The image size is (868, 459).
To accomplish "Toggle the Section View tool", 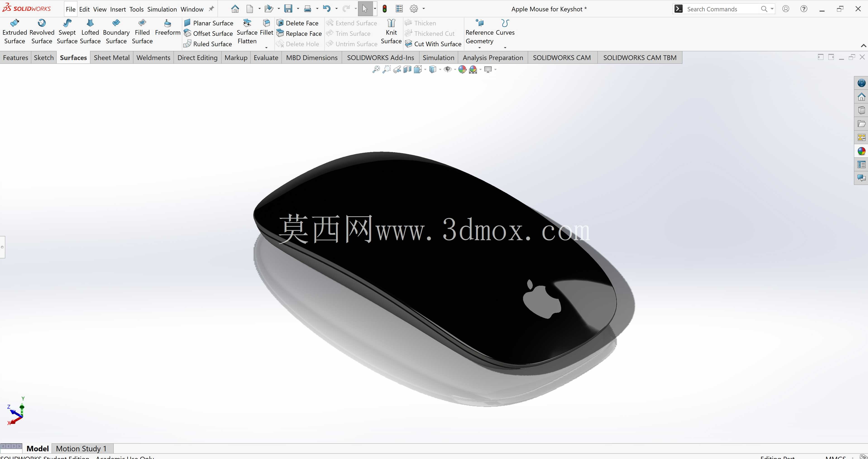I will [407, 70].
